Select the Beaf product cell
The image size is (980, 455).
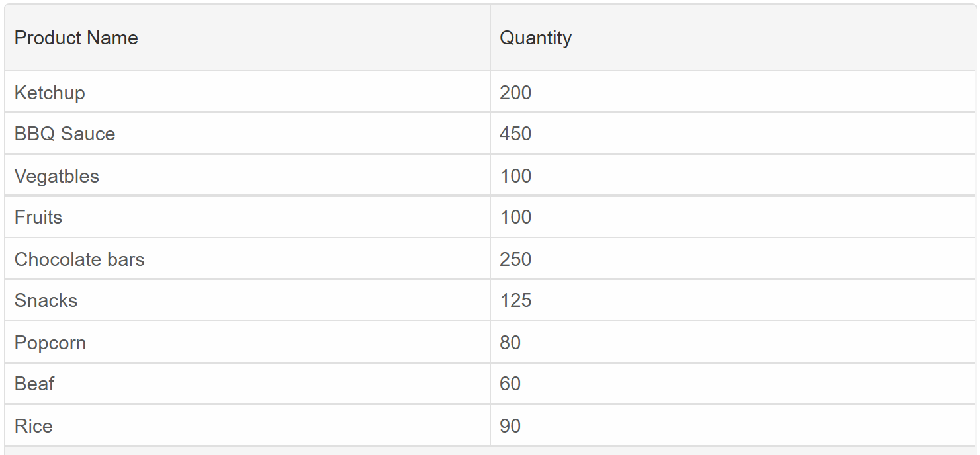247,384
